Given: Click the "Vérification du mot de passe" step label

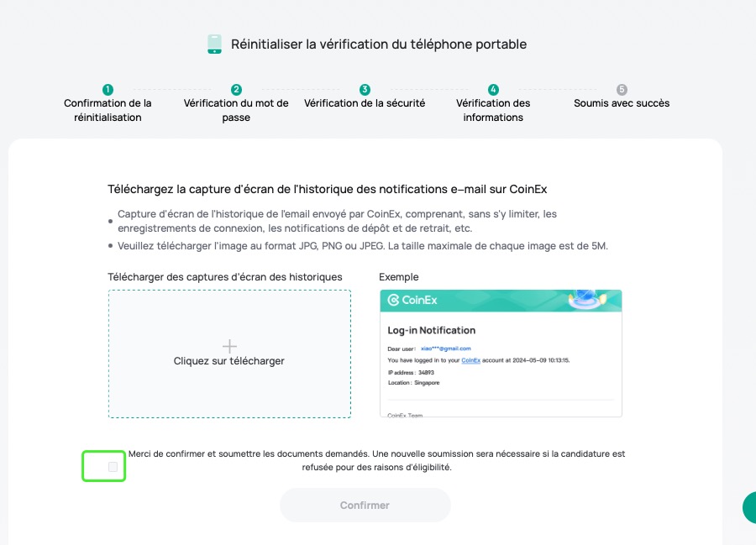Looking at the screenshot, I should [x=236, y=110].
